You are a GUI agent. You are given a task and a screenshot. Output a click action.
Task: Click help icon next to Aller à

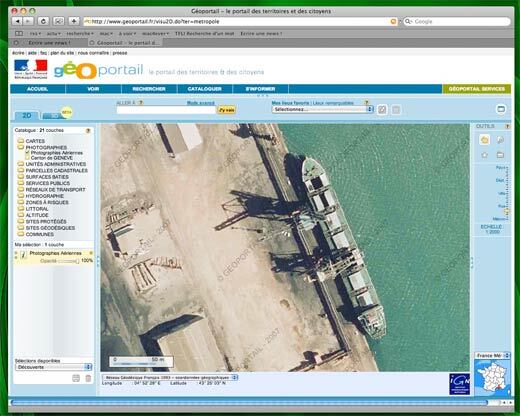pos(141,103)
